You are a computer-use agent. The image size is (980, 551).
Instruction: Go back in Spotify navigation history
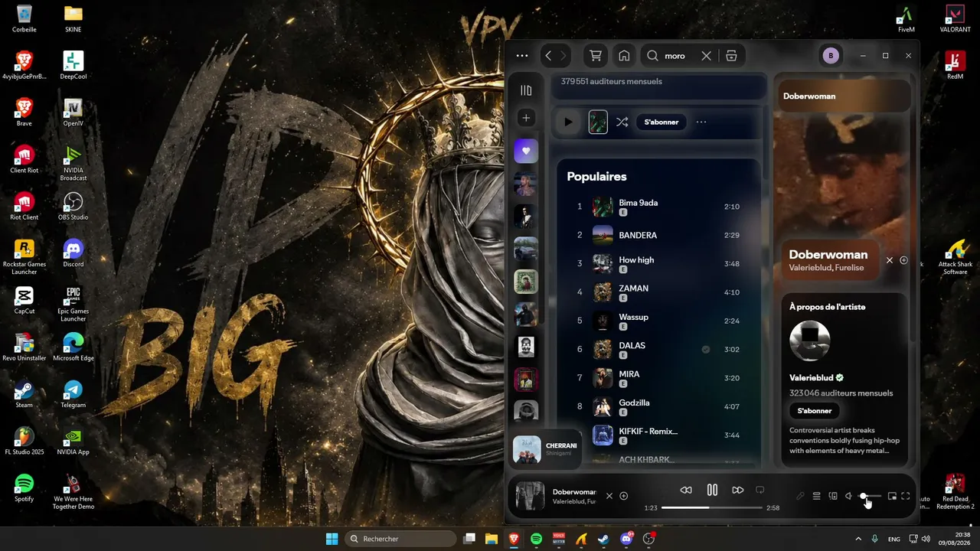(548, 56)
